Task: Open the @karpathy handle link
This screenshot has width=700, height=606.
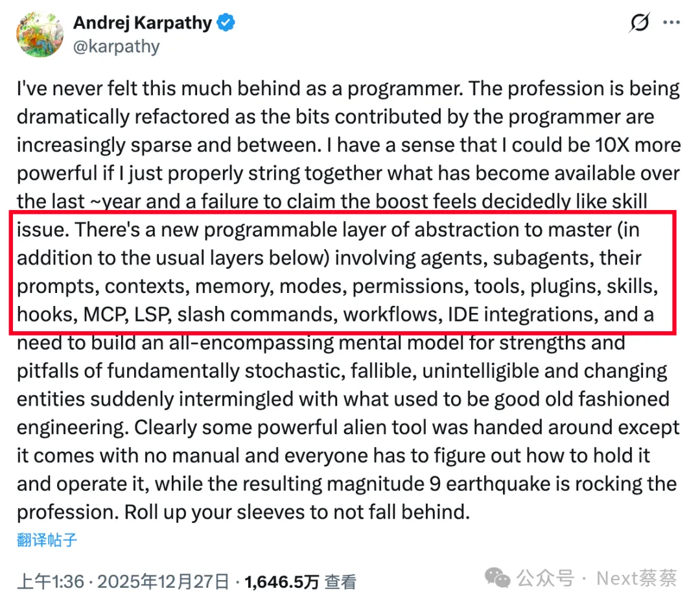Action: pyautogui.click(x=116, y=47)
